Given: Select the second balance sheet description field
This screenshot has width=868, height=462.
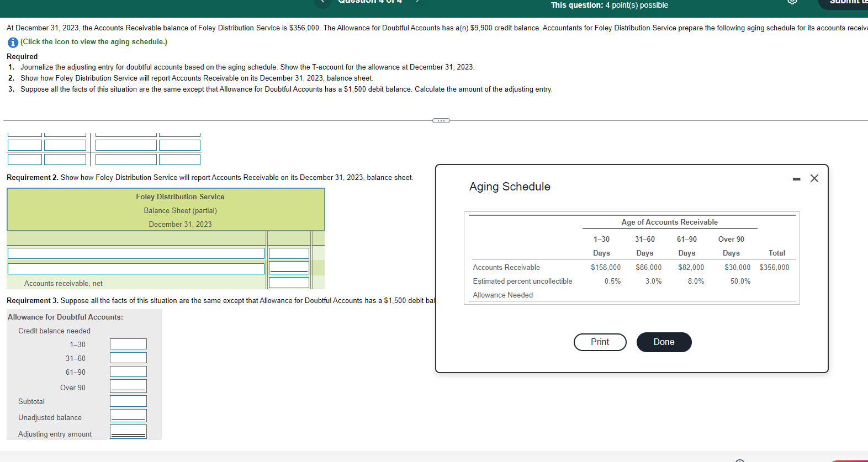Looking at the screenshot, I should [136, 269].
